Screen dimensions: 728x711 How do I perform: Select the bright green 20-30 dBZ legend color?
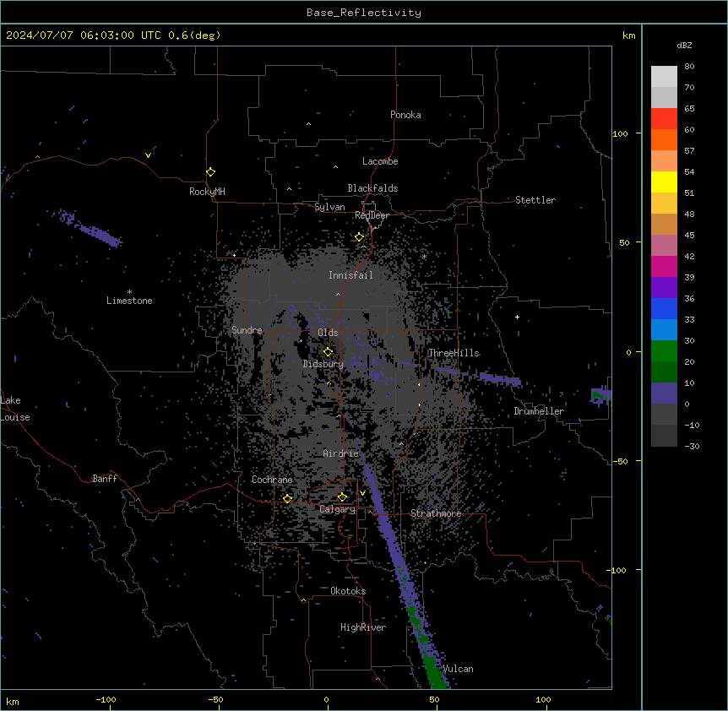point(664,351)
